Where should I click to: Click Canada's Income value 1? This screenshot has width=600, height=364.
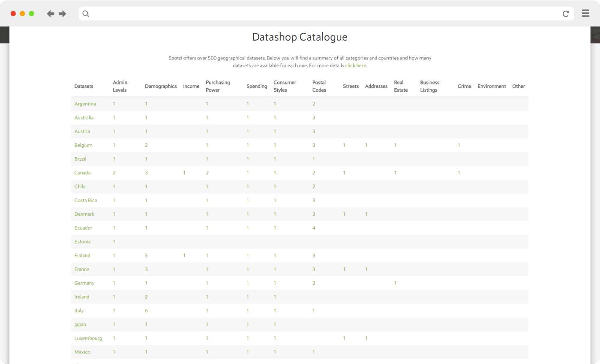coord(184,173)
